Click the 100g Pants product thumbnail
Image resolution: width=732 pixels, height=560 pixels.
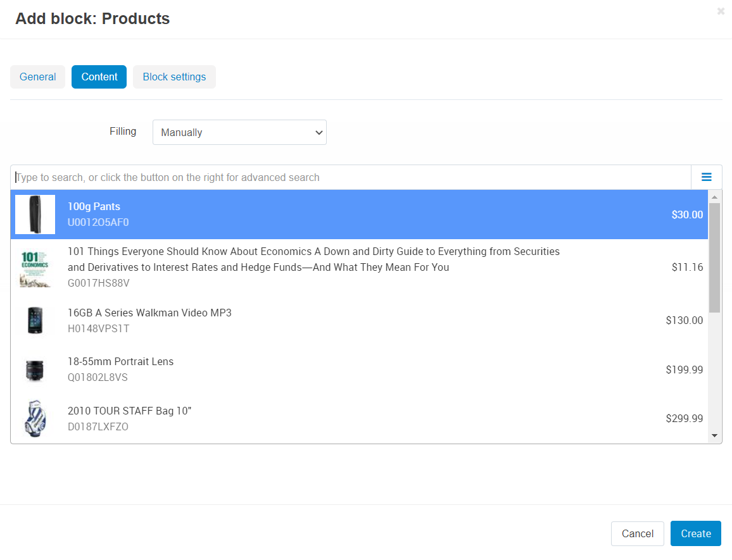pyautogui.click(x=35, y=215)
